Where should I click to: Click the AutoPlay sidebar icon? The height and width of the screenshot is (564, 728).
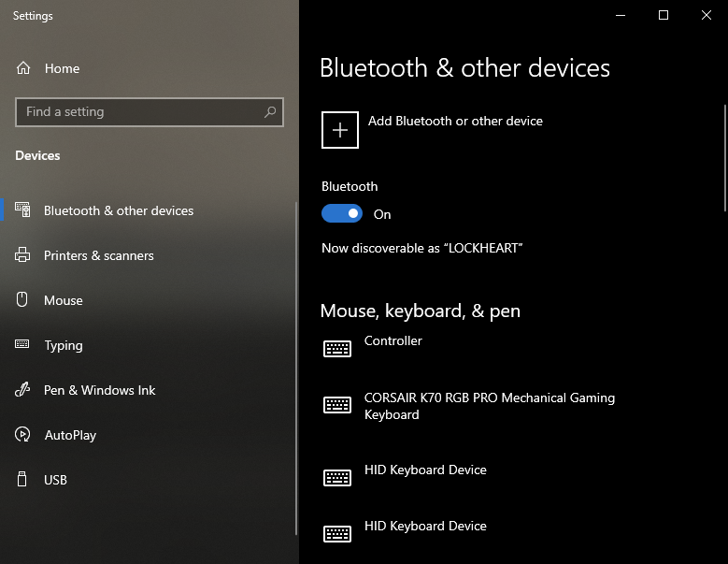(22, 434)
